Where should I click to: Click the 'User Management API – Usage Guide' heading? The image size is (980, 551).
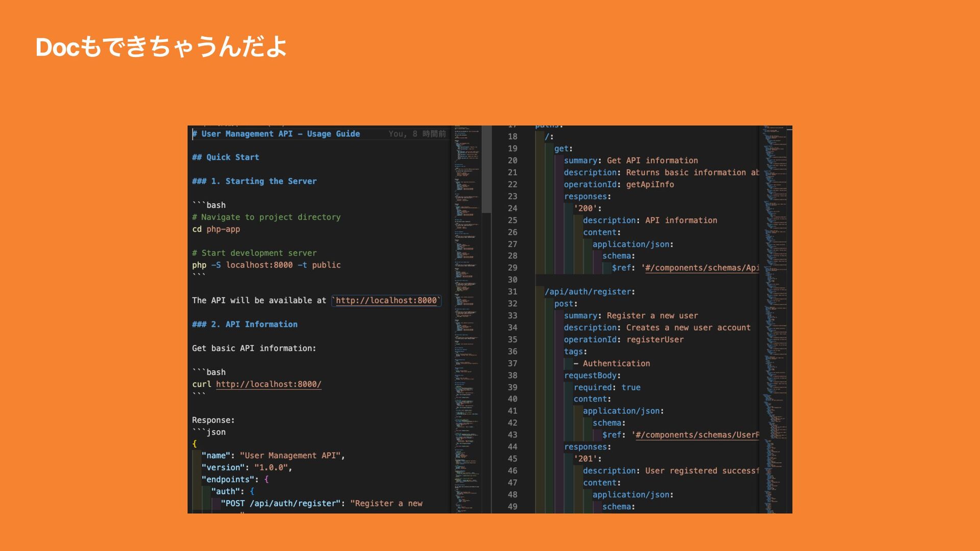[x=276, y=134]
